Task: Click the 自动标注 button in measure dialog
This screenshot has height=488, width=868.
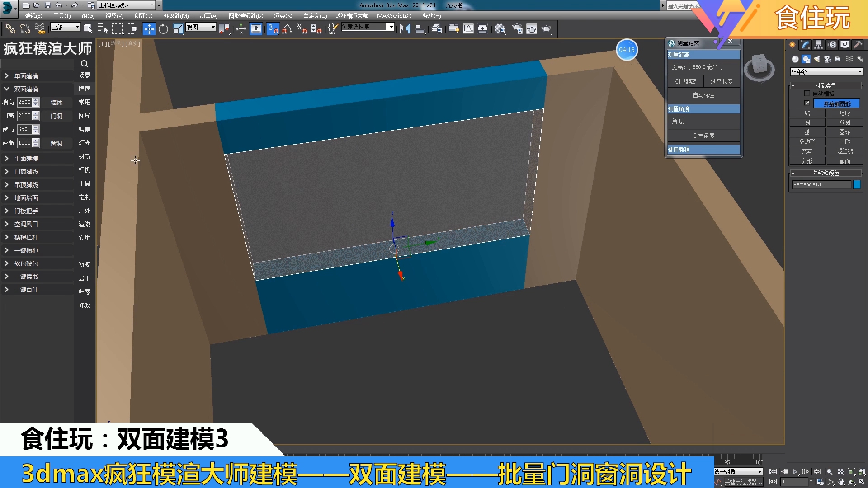Action: tap(703, 95)
